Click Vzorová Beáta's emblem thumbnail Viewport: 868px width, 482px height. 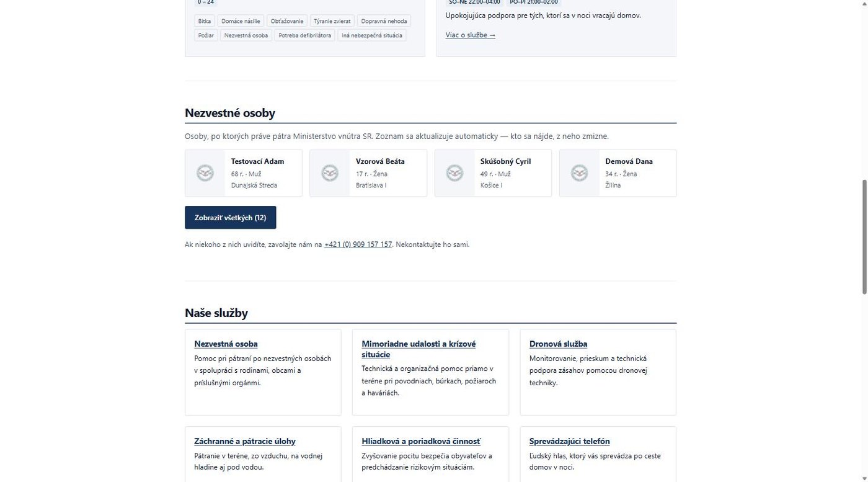pyautogui.click(x=330, y=173)
